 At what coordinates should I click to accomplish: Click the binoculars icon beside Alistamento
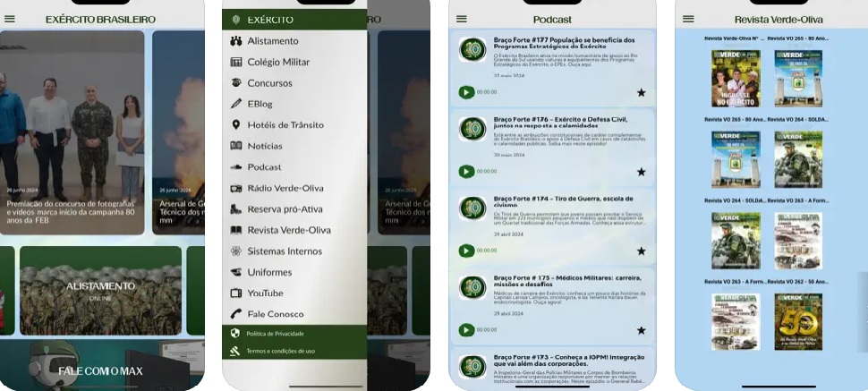pos(236,41)
